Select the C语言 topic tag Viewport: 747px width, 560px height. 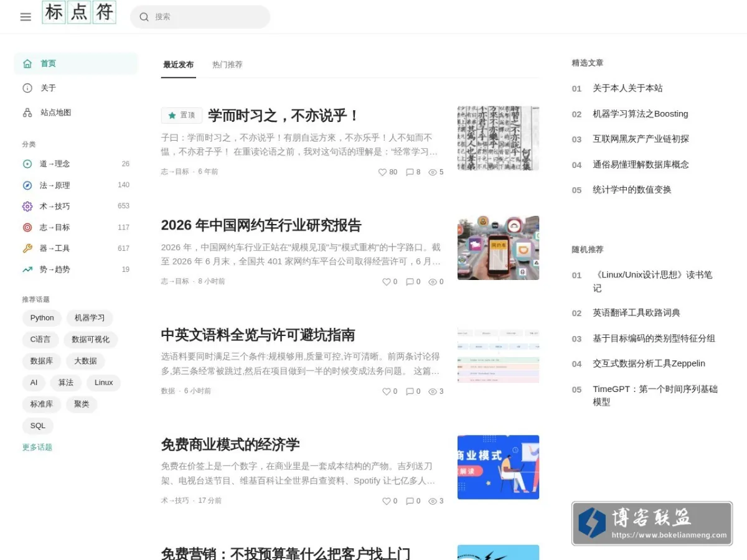click(x=40, y=340)
